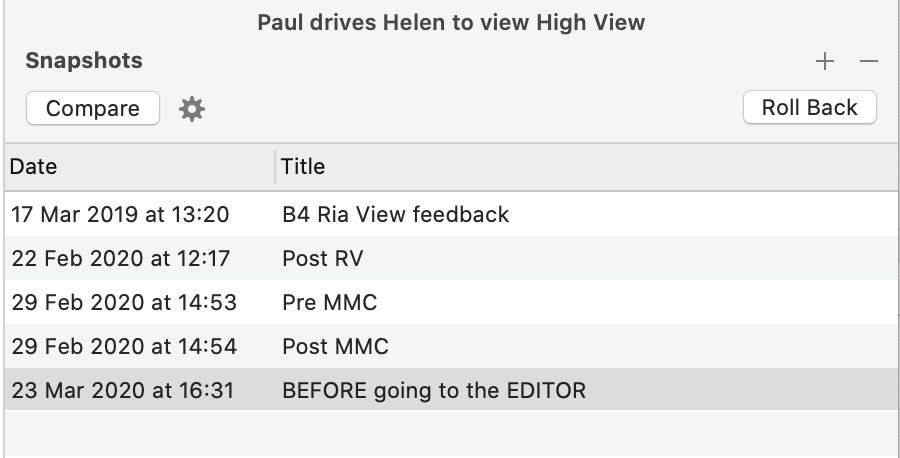Click the 29 Feb 2020 at 14:54 date cell
Screen dimensions: 900x458
pyautogui.click(x=124, y=346)
